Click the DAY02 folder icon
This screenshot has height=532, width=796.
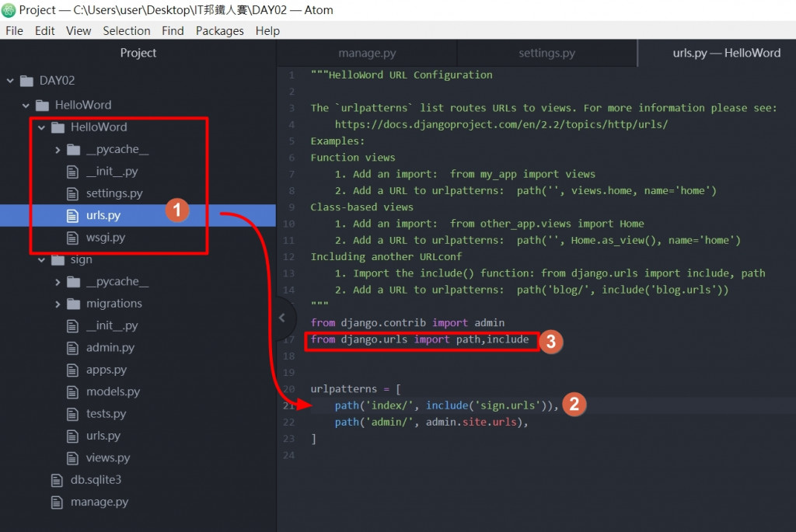point(26,81)
